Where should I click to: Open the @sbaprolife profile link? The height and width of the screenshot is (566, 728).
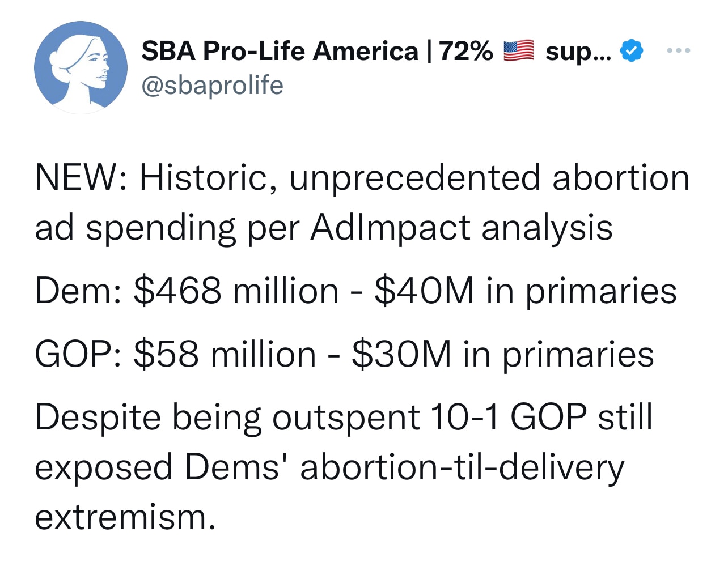click(212, 86)
